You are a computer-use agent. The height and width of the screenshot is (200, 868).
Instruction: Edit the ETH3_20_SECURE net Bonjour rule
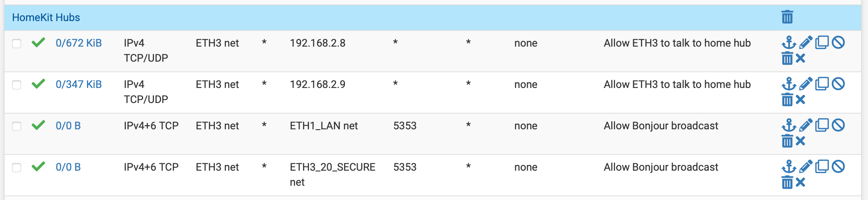coord(806,167)
